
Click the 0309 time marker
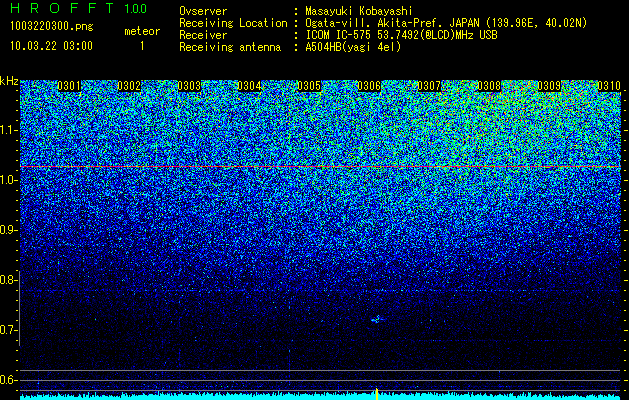[549, 86]
